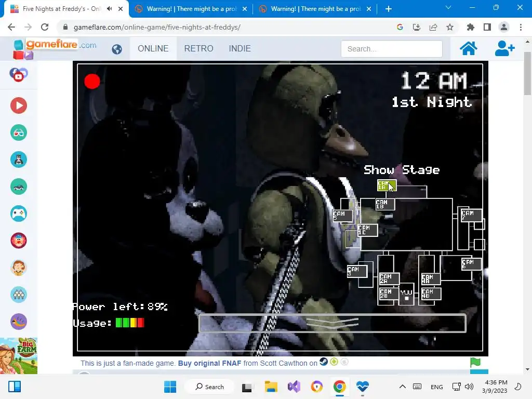Screen dimensions: 532x399
Task: Open taskbar Search box
Action: pos(210,387)
